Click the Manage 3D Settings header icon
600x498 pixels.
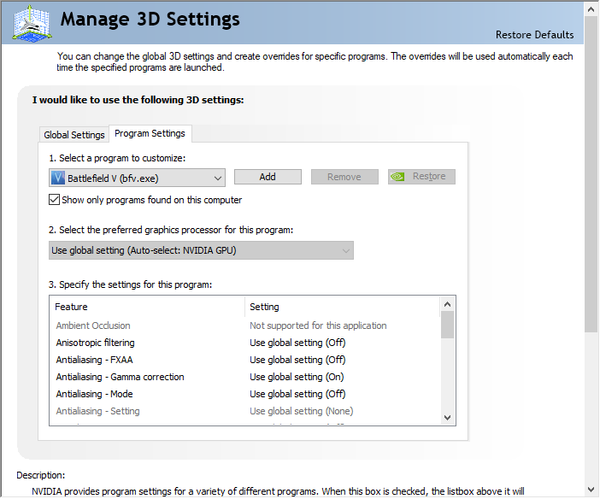click(32, 23)
